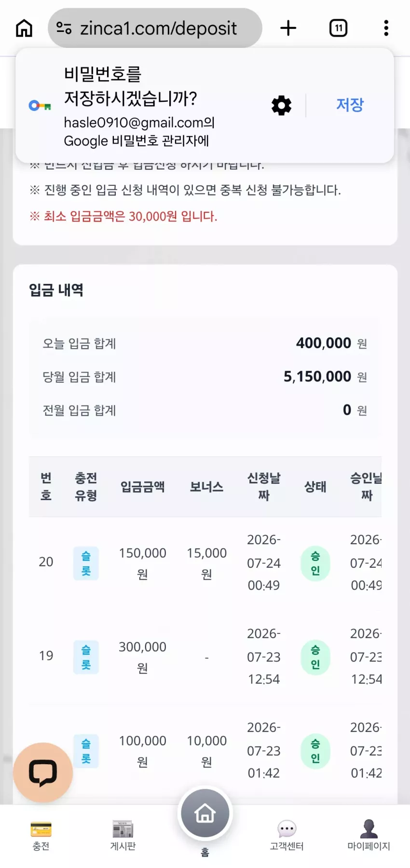Viewport: 410px width, 868px height.
Task: Select the 상태 column header
Action: [x=315, y=487]
